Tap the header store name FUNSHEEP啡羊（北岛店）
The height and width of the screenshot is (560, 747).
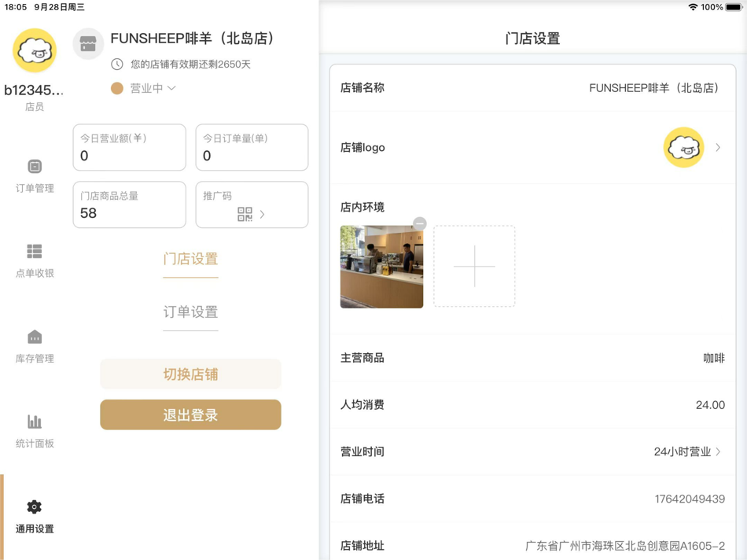tap(194, 38)
